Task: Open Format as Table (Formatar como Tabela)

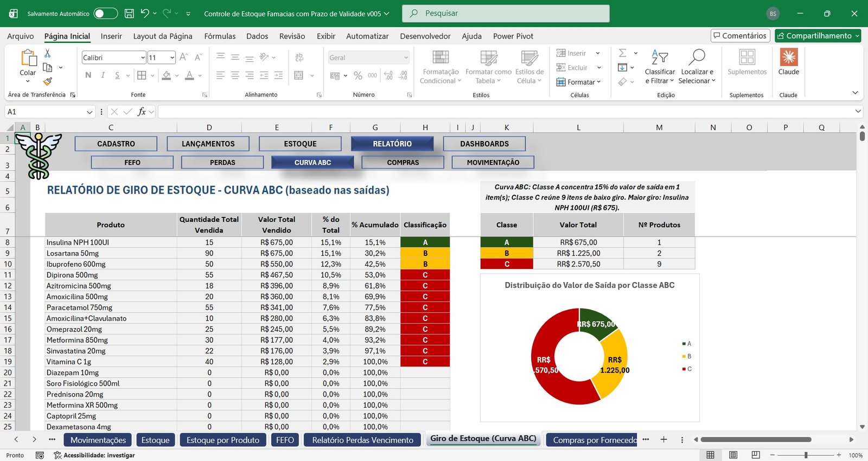Action: click(488, 67)
